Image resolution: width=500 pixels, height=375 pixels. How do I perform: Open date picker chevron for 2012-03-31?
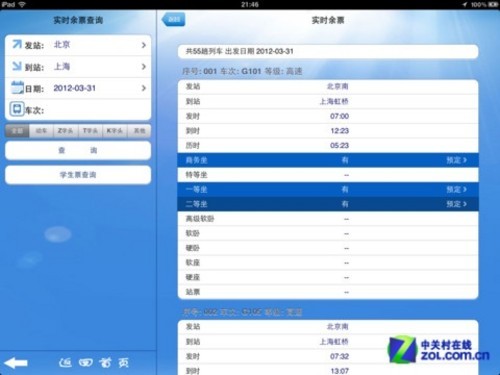(144, 88)
